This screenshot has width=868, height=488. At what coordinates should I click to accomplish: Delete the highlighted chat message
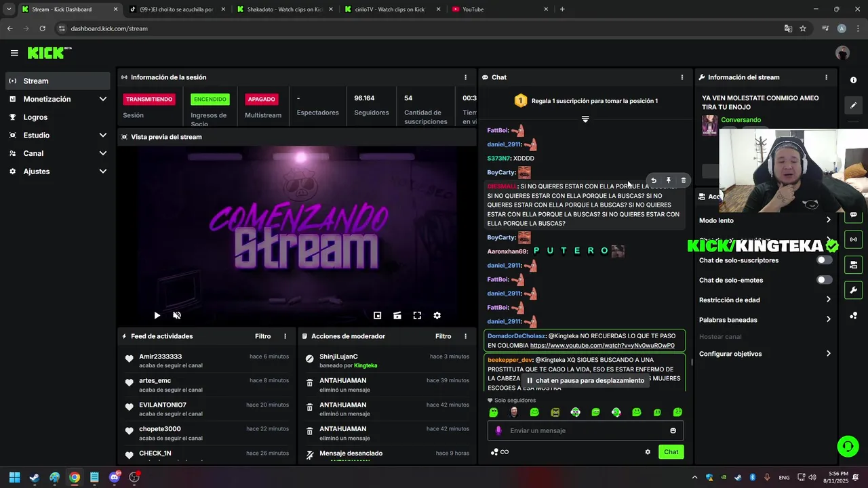click(684, 180)
